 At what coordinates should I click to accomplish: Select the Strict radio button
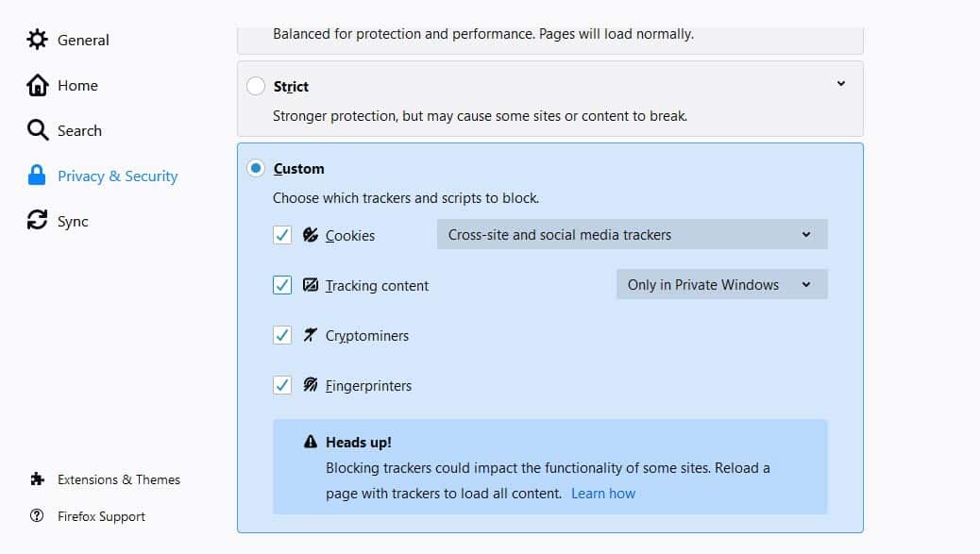pyautogui.click(x=256, y=86)
